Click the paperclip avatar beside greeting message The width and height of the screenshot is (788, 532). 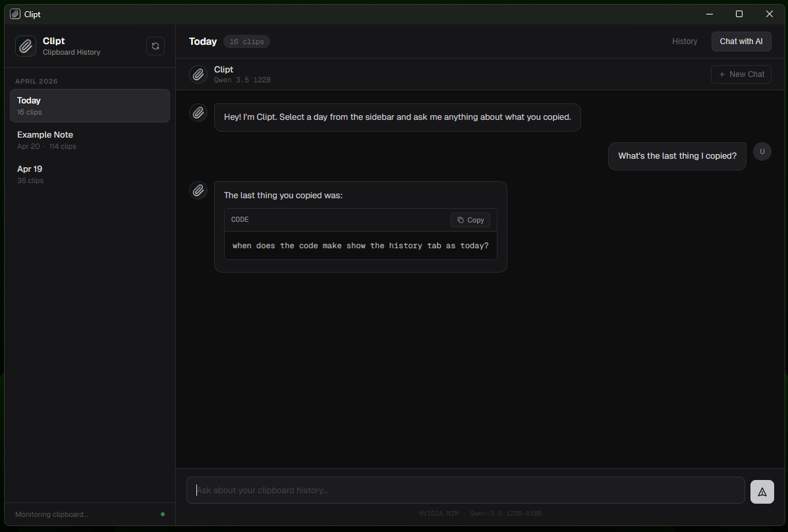(x=198, y=113)
